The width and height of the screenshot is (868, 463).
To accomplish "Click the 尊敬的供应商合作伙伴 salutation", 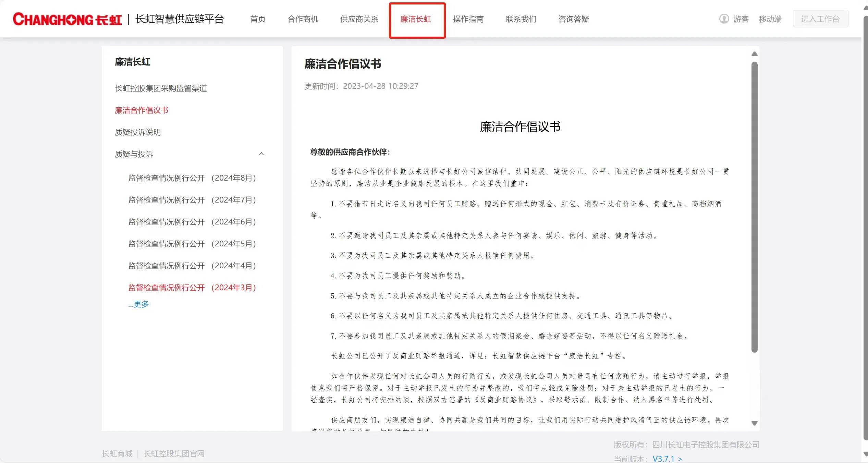I will tap(350, 152).
